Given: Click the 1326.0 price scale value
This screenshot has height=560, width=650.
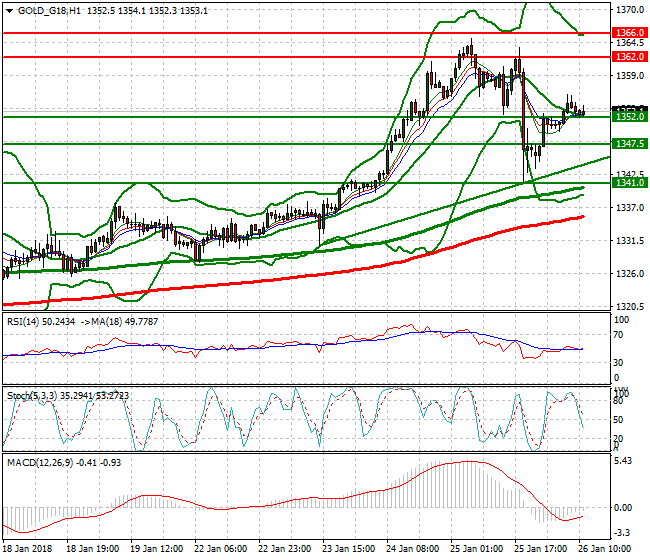Looking at the screenshot, I should click(630, 274).
